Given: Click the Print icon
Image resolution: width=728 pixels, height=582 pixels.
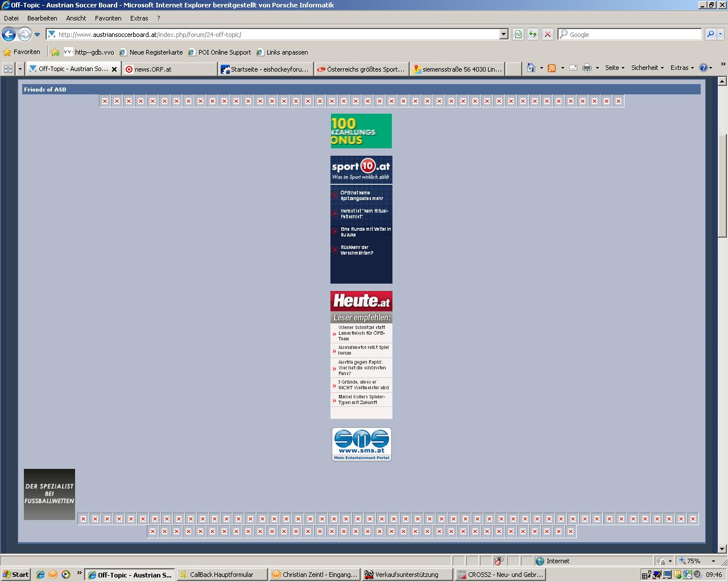Looking at the screenshot, I should (587, 68).
